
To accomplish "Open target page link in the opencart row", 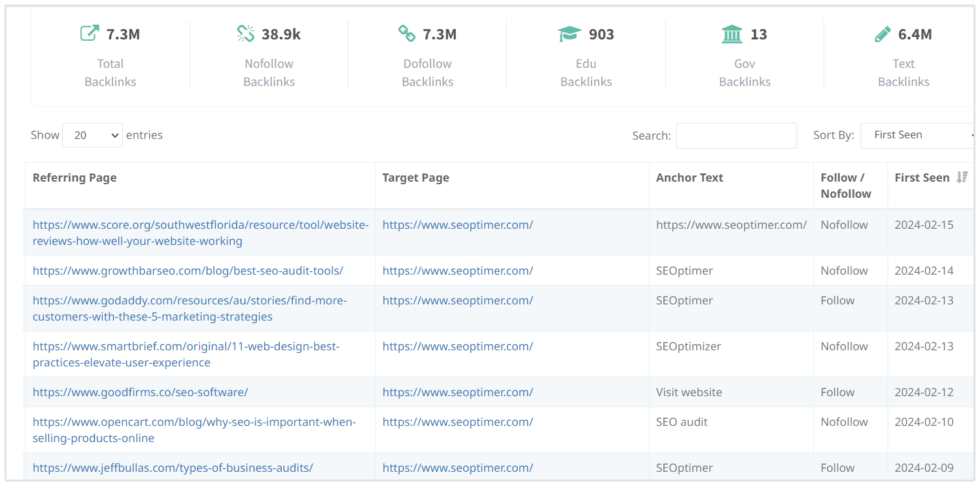I will pyautogui.click(x=458, y=422).
